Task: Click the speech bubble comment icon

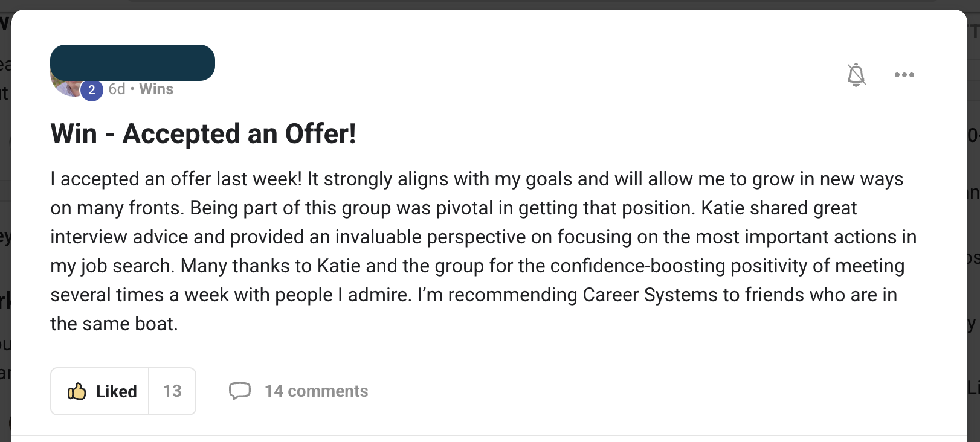Action: (239, 391)
